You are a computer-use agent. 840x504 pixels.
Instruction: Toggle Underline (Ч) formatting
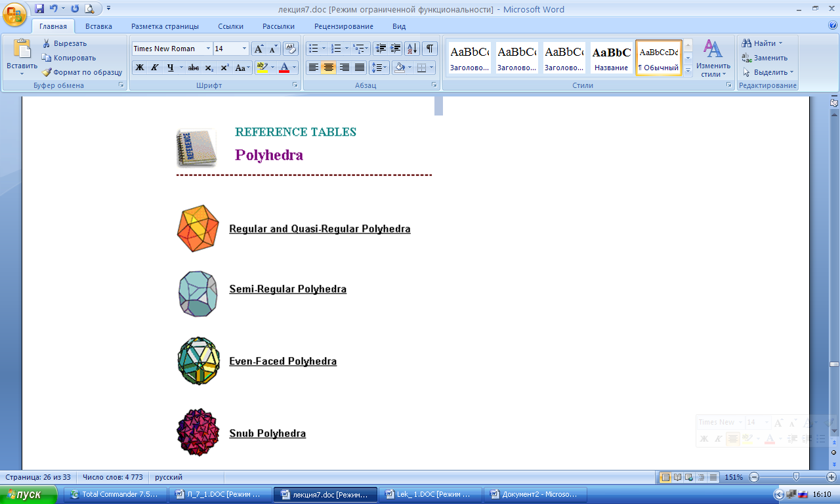[x=171, y=68]
